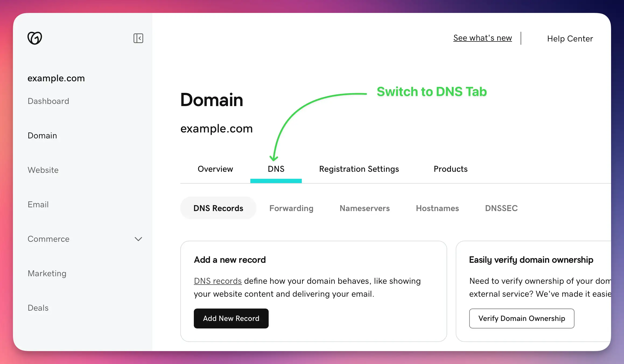Select the Domain sidebar entry
Image resolution: width=624 pixels, height=364 pixels.
pos(42,135)
